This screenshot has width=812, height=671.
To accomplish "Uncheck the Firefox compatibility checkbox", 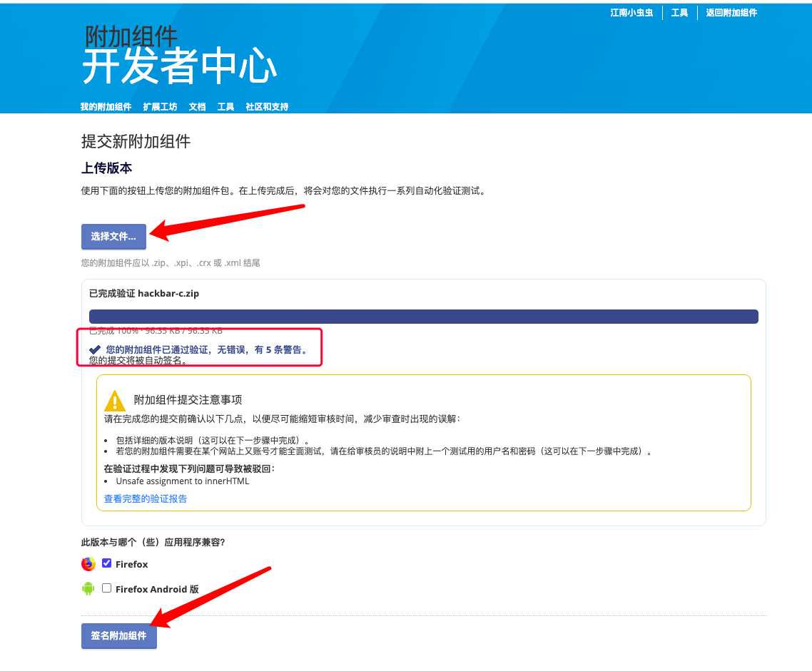I will pyautogui.click(x=107, y=563).
